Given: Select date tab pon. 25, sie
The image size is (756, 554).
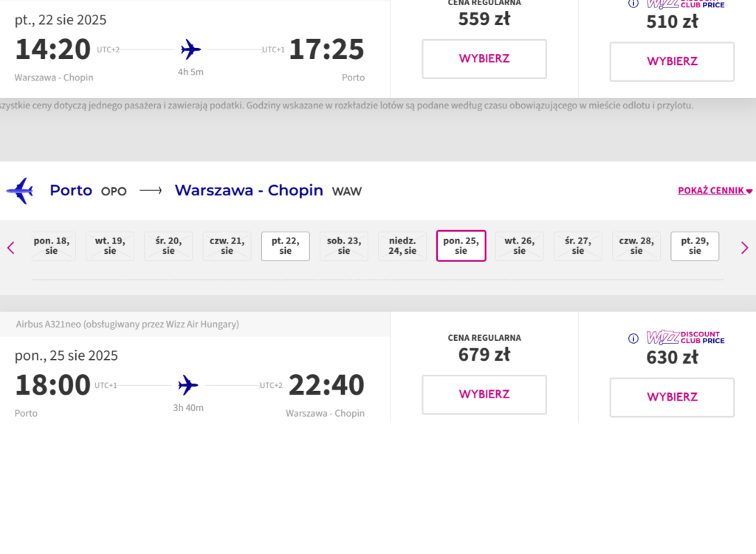Looking at the screenshot, I should tap(461, 246).
